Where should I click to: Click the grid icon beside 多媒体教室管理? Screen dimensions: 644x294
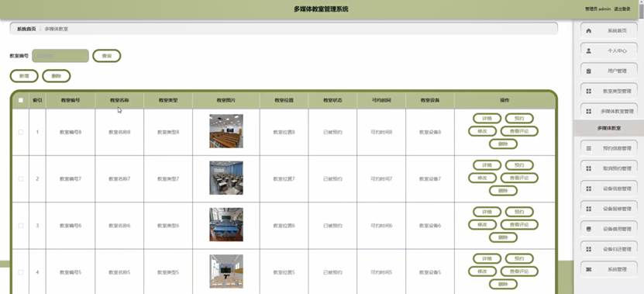pos(588,112)
